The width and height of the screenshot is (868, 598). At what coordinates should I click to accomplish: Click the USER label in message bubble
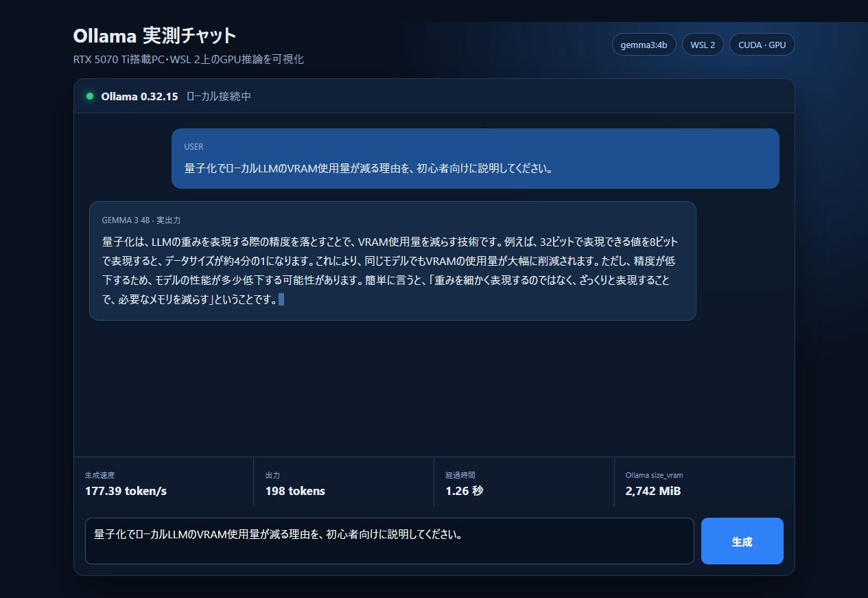click(x=193, y=146)
